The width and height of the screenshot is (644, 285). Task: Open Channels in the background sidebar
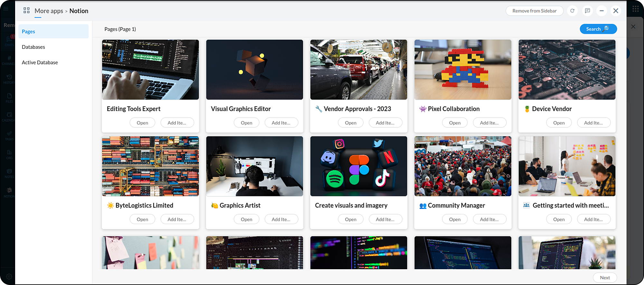[x=9, y=60]
